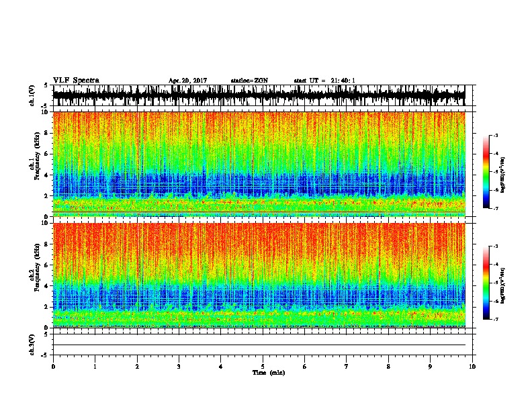Click the time-axis tick label "3"
The width and height of the screenshot is (532, 411).
(x=179, y=367)
